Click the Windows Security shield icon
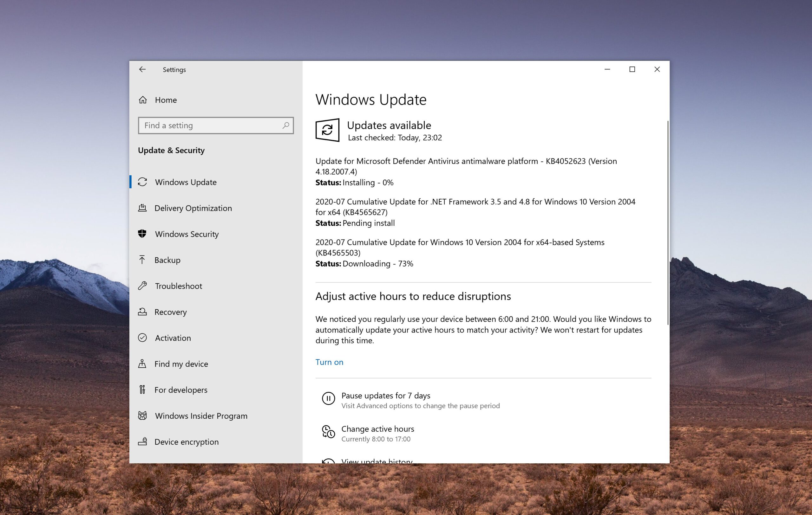Image resolution: width=812 pixels, height=515 pixels. [142, 234]
